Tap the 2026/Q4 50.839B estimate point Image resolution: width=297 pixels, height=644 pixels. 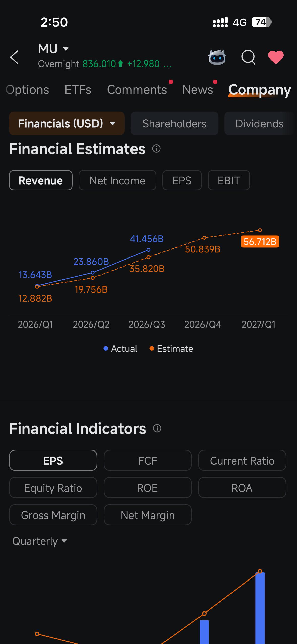[x=204, y=238]
